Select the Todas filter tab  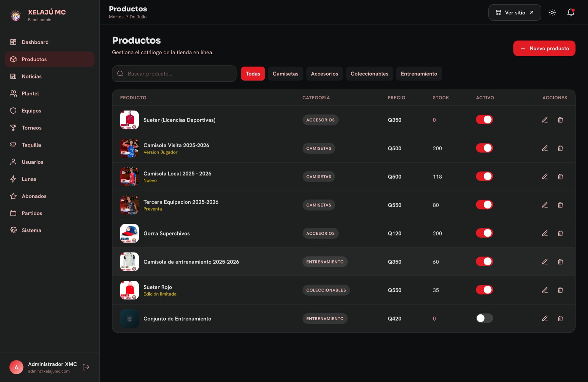click(253, 74)
